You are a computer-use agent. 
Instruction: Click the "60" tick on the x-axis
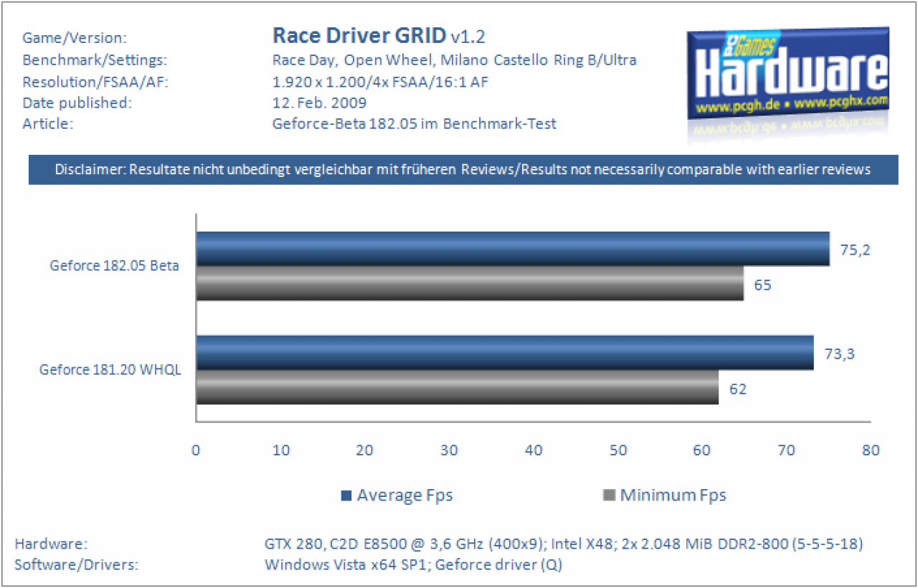tap(702, 450)
